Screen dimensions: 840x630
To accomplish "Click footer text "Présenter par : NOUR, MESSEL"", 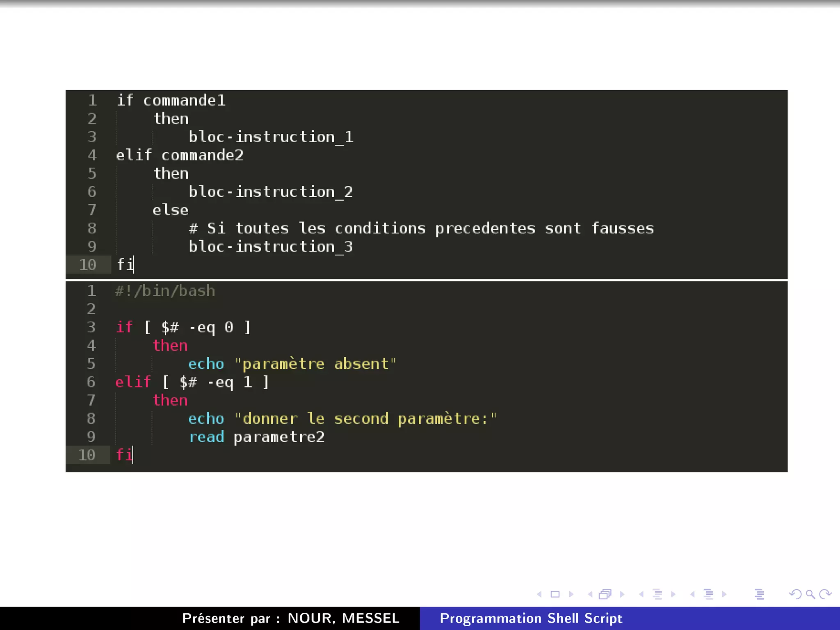I will 291,618.
